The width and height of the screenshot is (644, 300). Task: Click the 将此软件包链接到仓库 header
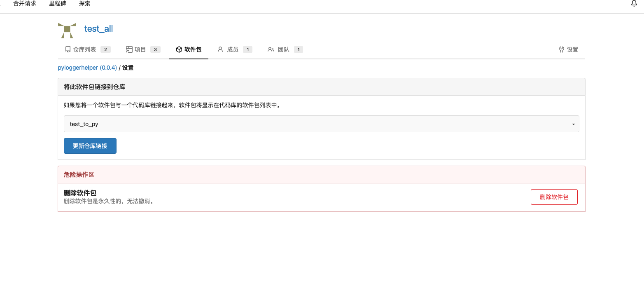(x=321, y=87)
